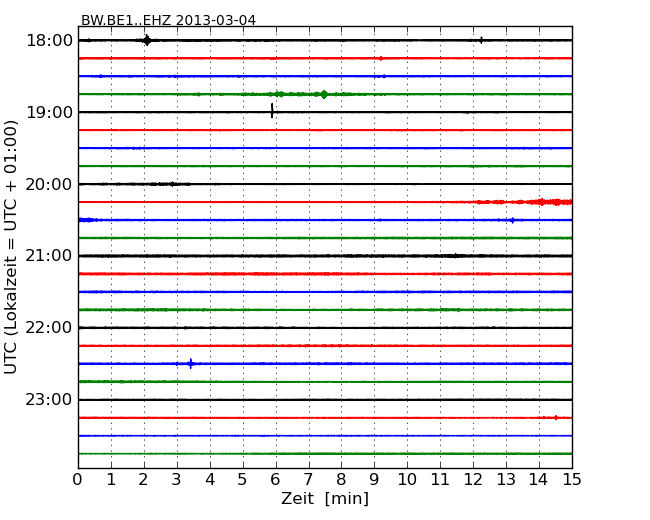Click x-axis tick label 5
The width and height of the screenshot is (650, 520).
pyautogui.click(x=243, y=479)
